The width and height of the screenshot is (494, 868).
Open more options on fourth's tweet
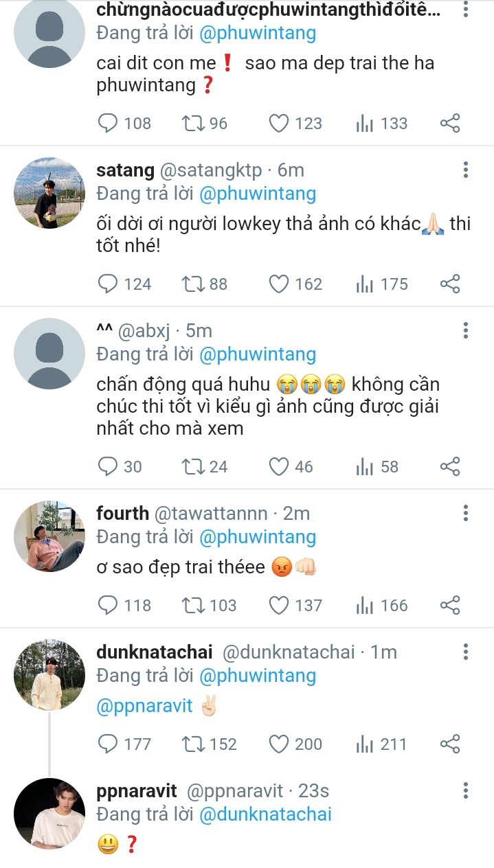coord(466,513)
